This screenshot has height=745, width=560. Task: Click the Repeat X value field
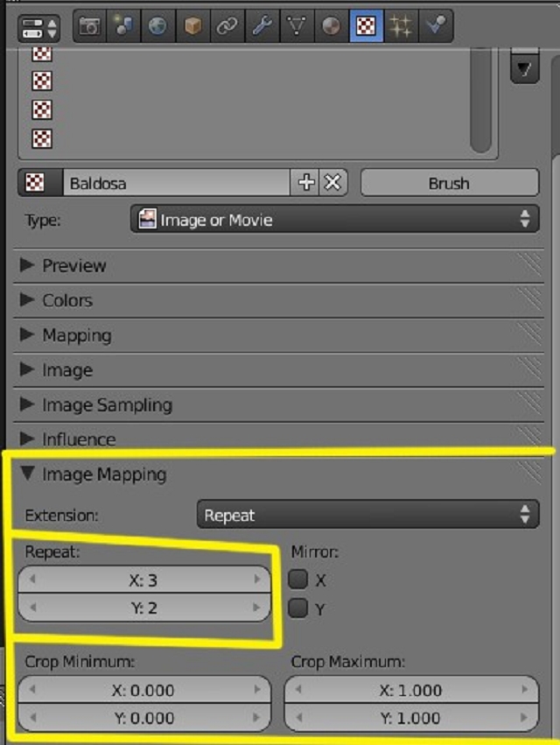(144, 580)
